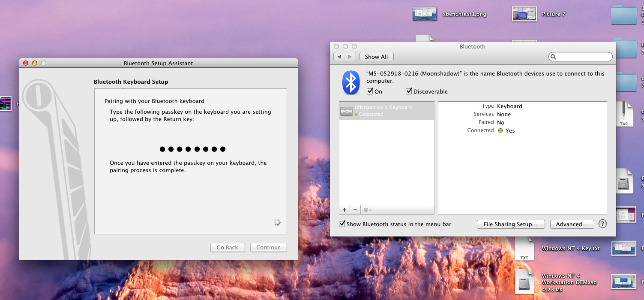Click the Paired No value

click(501, 122)
